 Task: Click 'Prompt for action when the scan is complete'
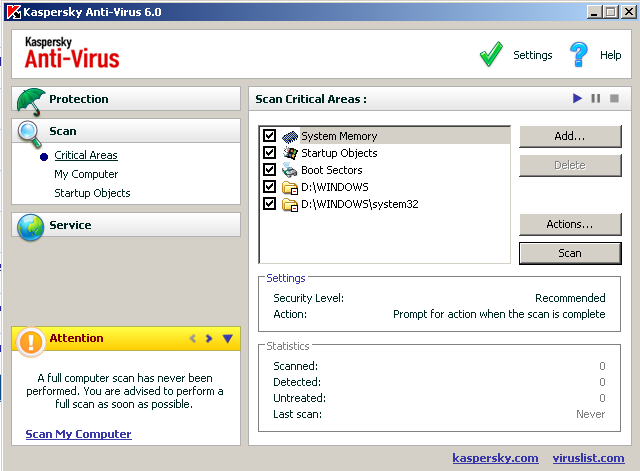point(499,314)
